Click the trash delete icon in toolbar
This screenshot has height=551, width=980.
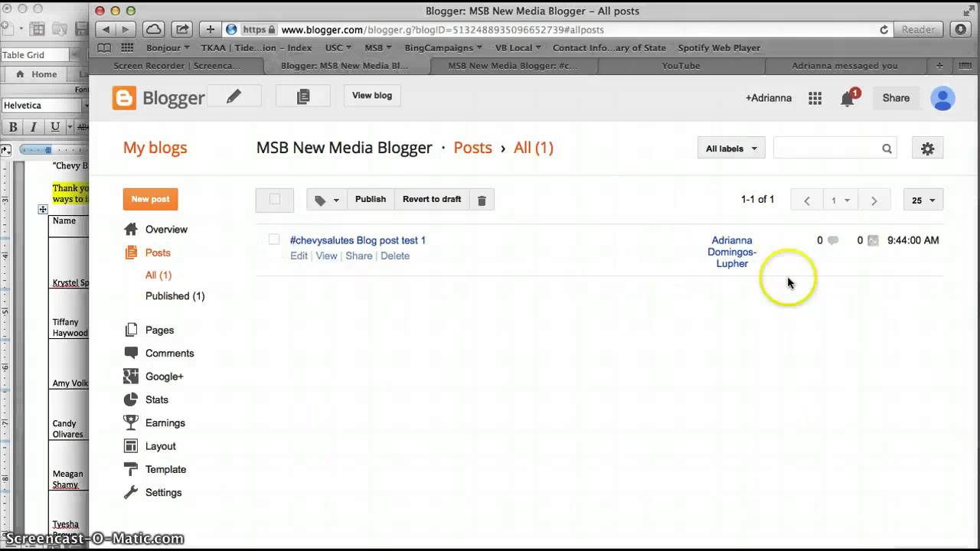482,200
